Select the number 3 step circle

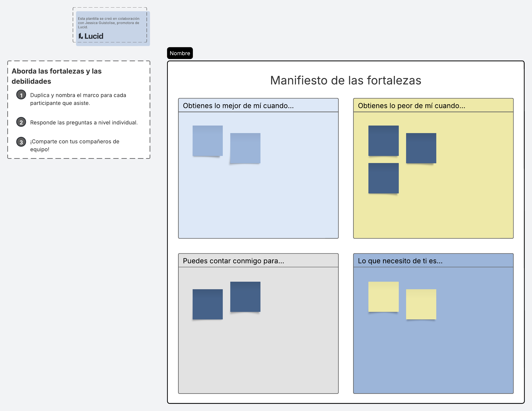(21, 142)
